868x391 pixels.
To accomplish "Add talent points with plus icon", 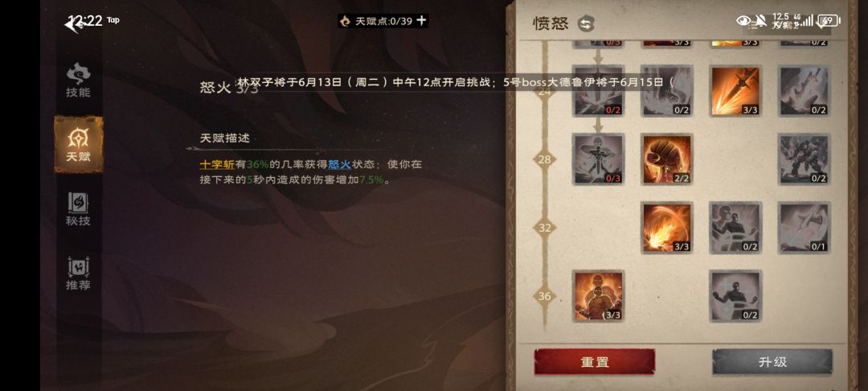I will pyautogui.click(x=422, y=20).
